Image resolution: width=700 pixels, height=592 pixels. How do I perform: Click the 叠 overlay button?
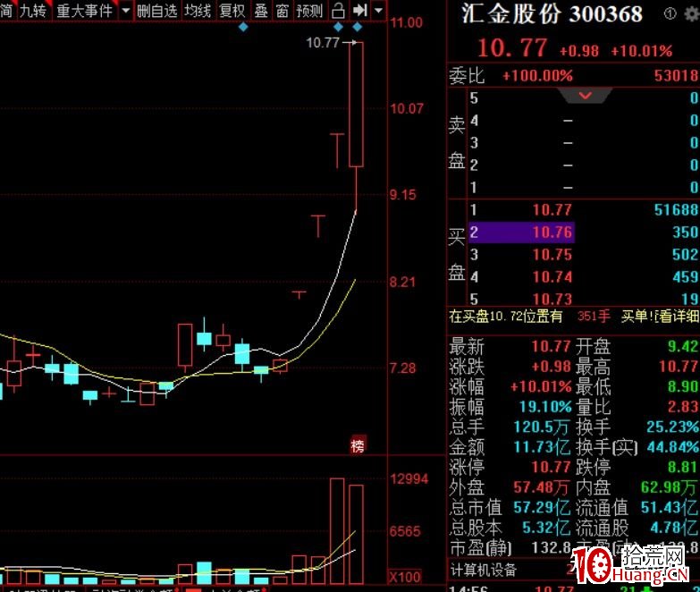[x=261, y=10]
